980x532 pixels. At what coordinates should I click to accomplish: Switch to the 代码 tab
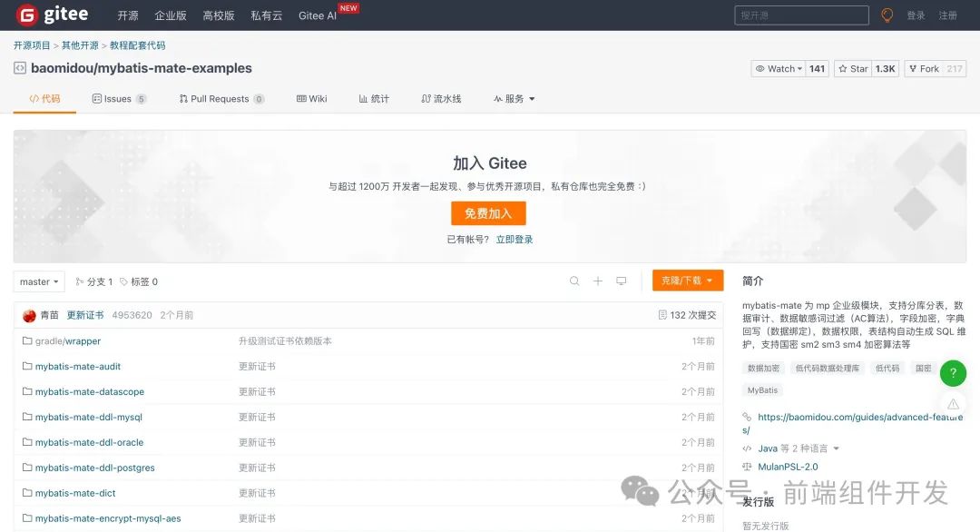(44, 99)
